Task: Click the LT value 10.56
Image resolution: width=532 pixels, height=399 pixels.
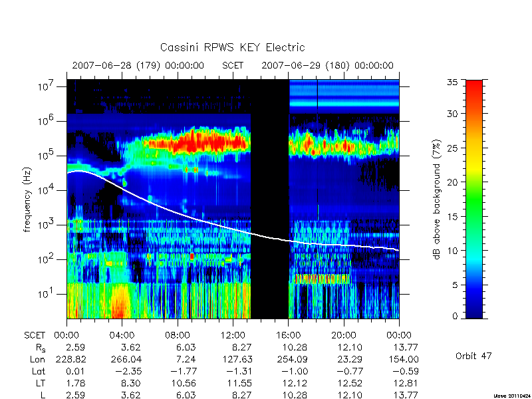Action: pos(183,384)
